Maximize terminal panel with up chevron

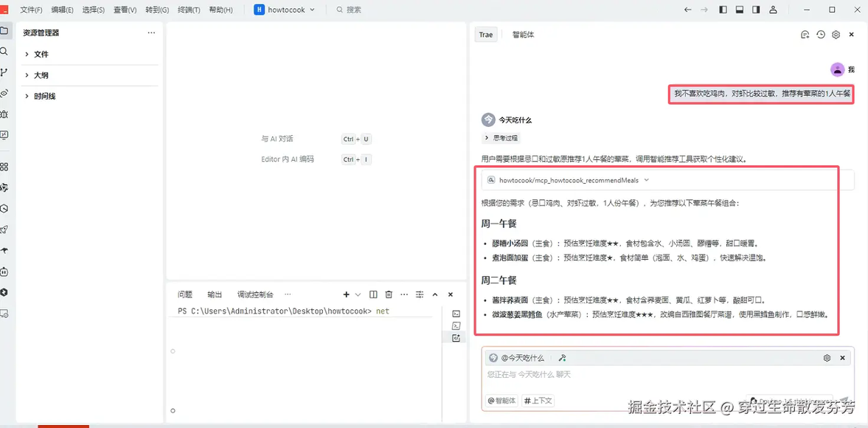pos(435,294)
